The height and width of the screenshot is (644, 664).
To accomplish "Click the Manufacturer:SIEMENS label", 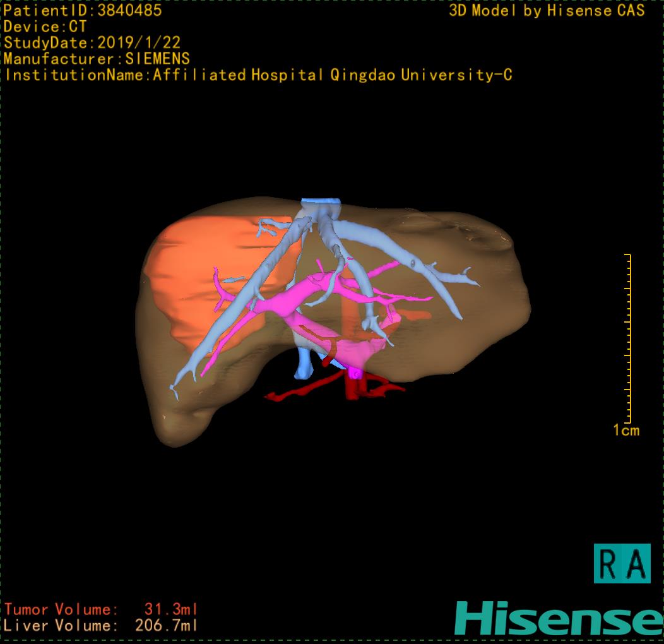I will (97, 59).
